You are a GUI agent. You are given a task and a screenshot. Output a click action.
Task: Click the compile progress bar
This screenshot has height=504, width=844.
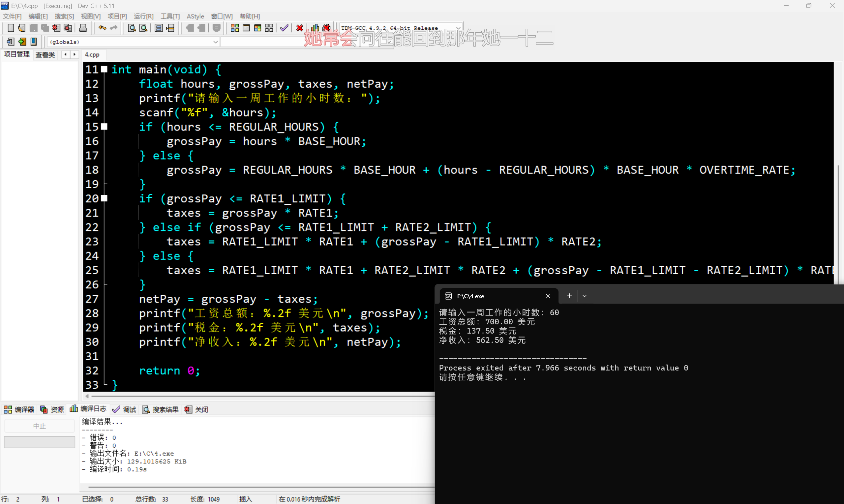[40, 442]
